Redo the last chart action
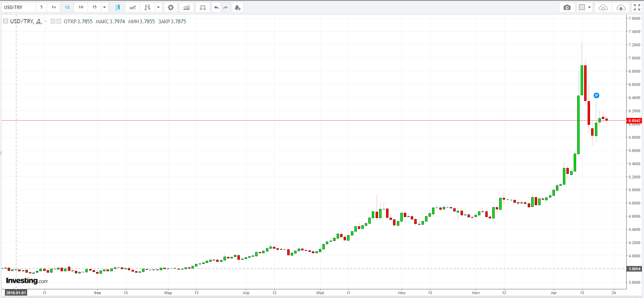644x298 pixels. click(x=226, y=7)
